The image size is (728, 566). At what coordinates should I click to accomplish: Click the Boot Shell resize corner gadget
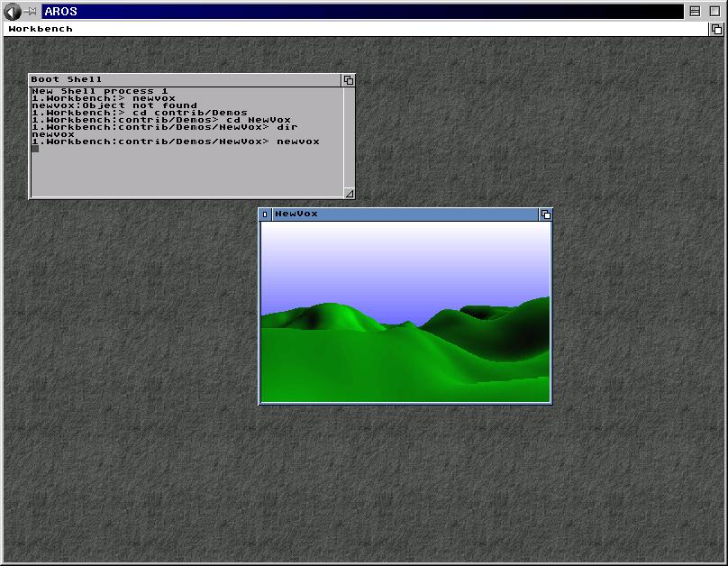[350, 194]
